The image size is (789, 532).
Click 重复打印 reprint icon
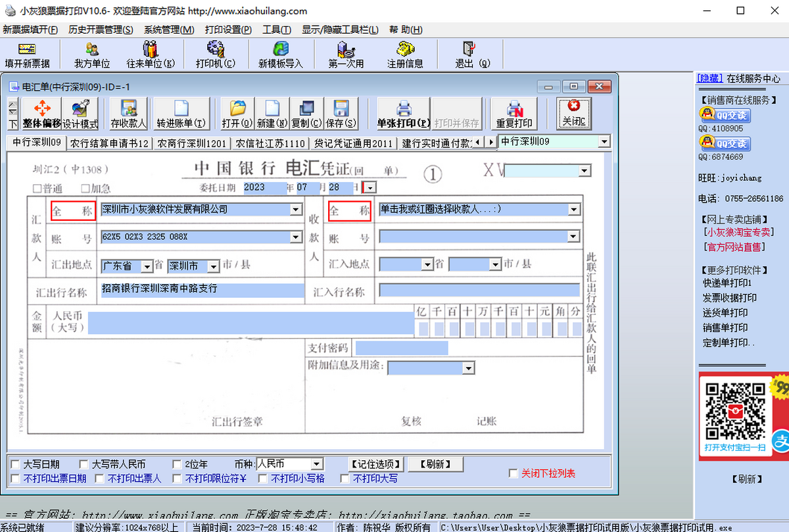[x=514, y=114]
